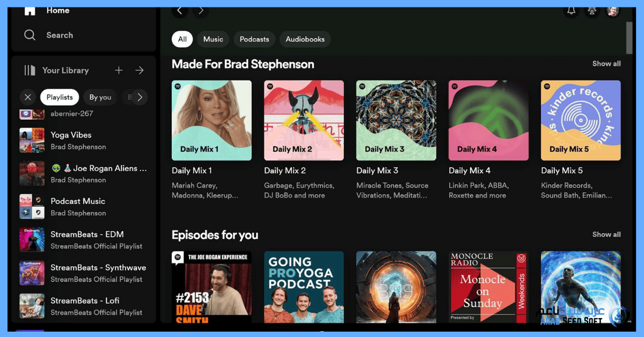This screenshot has height=337, width=644.
Task: Open the Yoga Vibes playlist
Action: (85, 141)
